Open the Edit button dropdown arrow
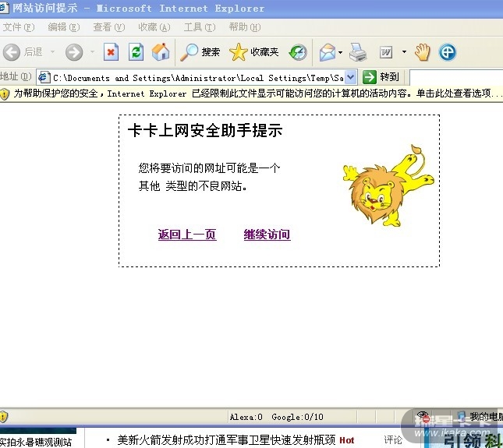This screenshot has height=448, width=503. pos(404,51)
